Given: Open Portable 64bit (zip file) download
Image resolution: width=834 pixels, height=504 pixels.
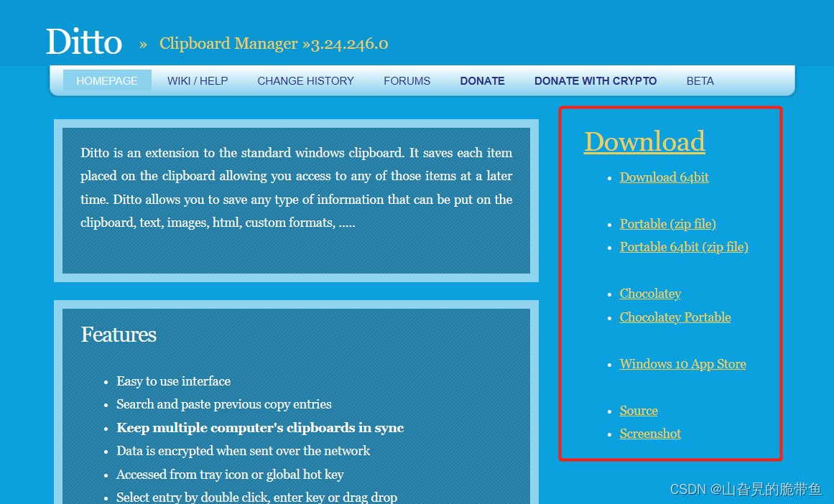Looking at the screenshot, I should click(684, 247).
